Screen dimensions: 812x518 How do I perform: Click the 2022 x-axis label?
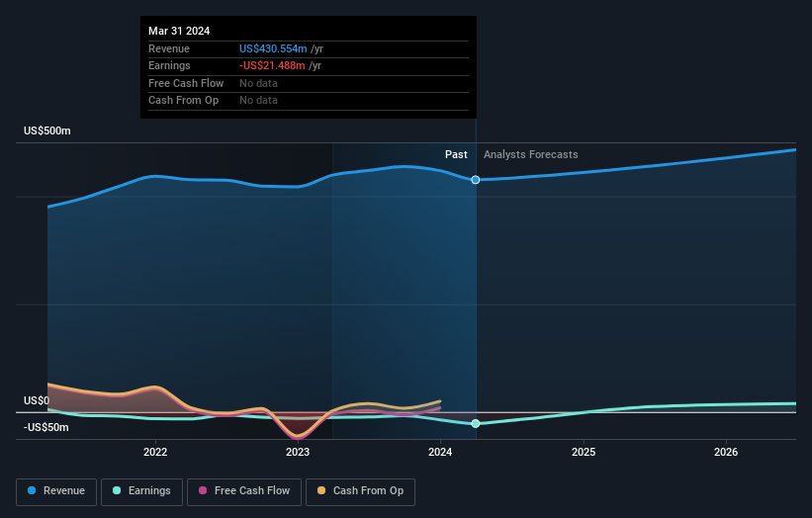pos(155,452)
